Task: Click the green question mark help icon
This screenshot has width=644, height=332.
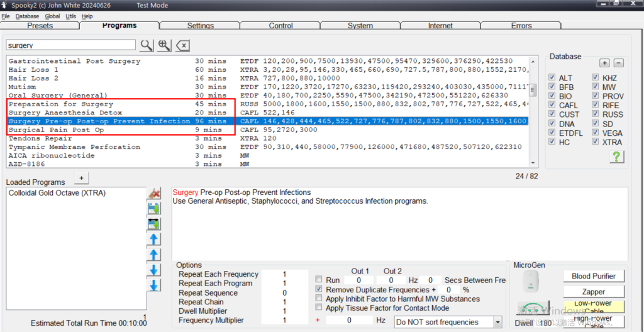Action: click(617, 157)
